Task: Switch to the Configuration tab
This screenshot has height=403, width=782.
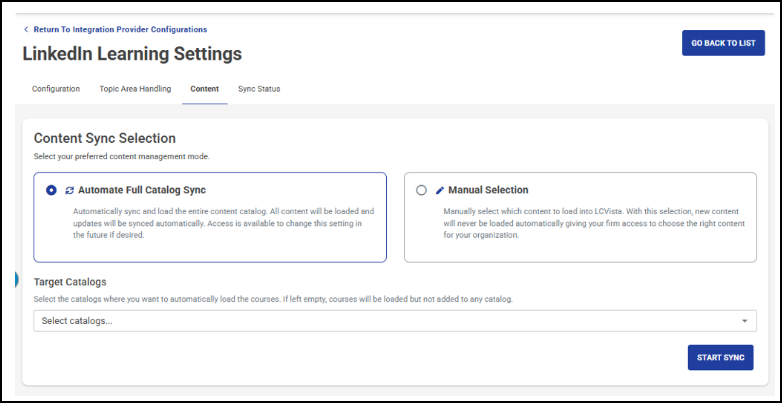Action: [56, 89]
